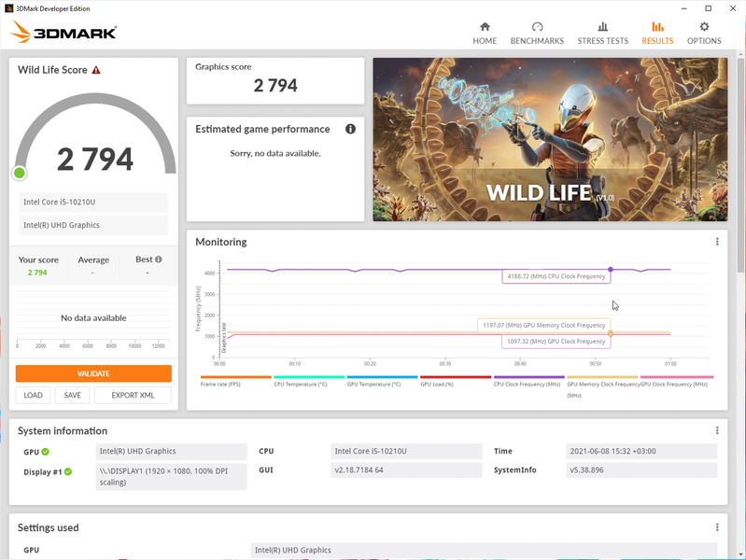Click the DISPLAY1 resolution value
Screen dimensions: 746x560
click(x=171, y=477)
